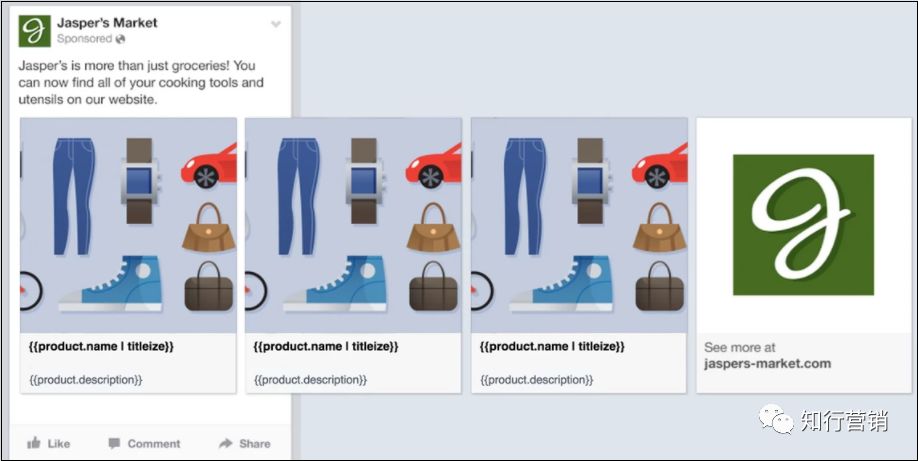This screenshot has height=461, width=918.
Task: Select the third carousel product image
Action: (x=579, y=226)
